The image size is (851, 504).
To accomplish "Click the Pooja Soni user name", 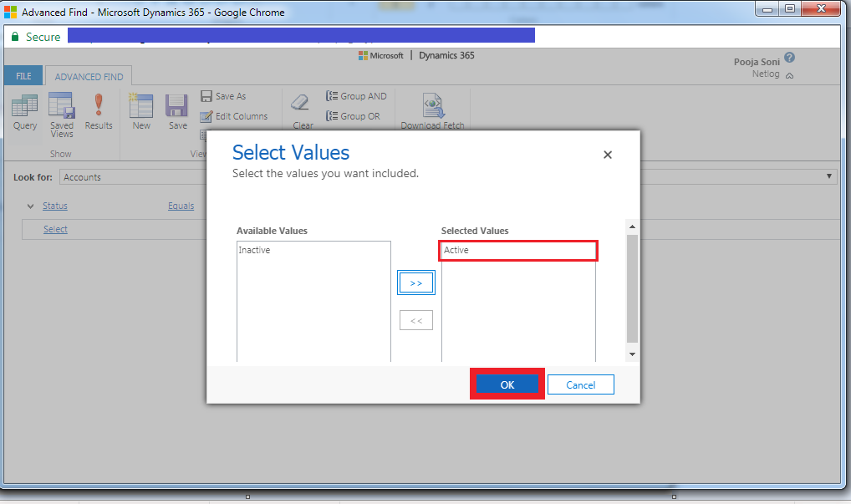I will [757, 62].
